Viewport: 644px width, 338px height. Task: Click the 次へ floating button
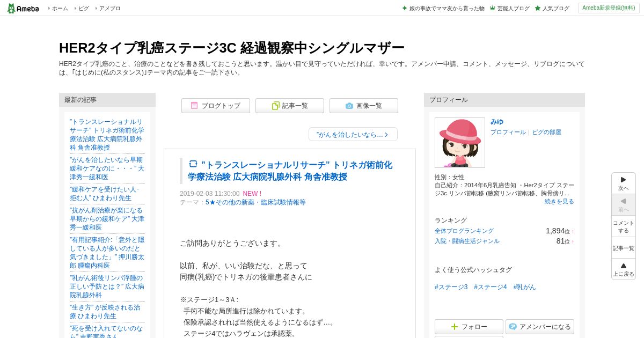624,183
